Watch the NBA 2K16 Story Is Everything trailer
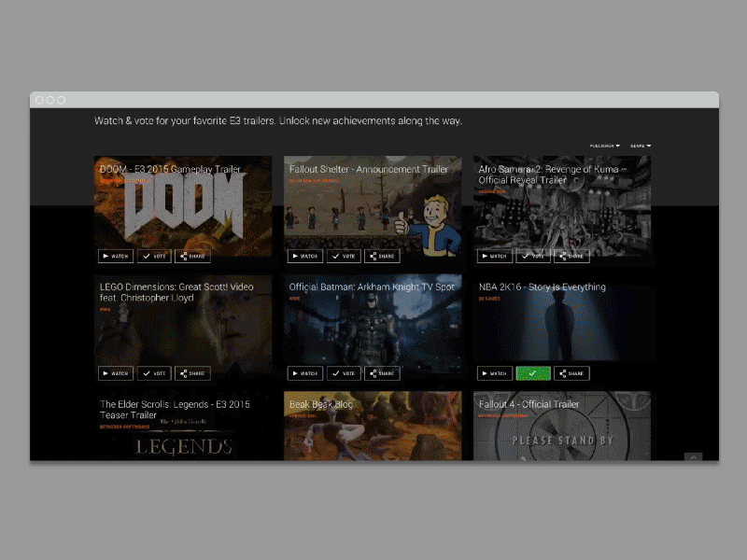747x560 pixels. pyautogui.click(x=495, y=373)
